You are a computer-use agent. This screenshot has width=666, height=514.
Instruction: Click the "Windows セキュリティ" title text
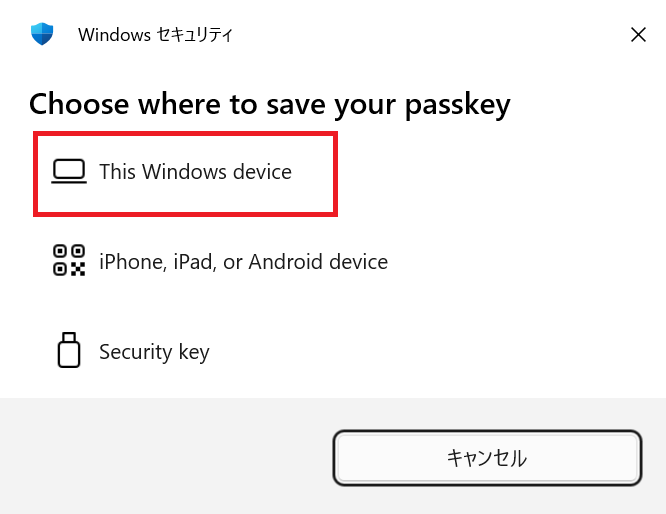tap(155, 35)
